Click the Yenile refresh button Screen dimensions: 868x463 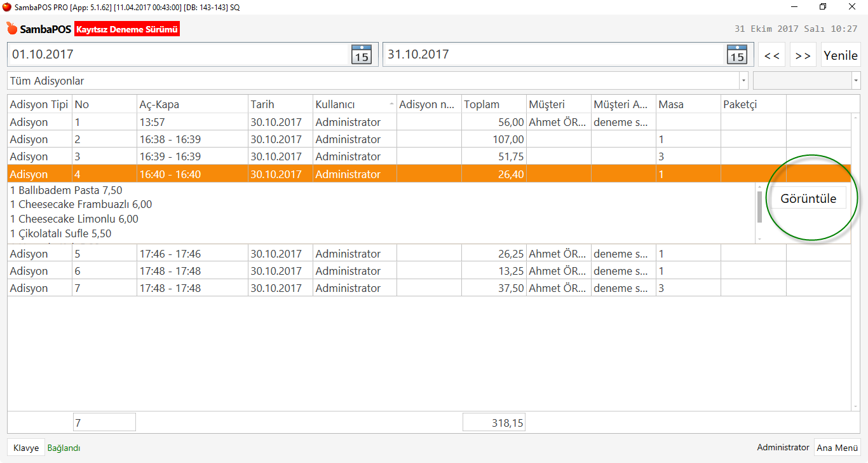(x=841, y=55)
